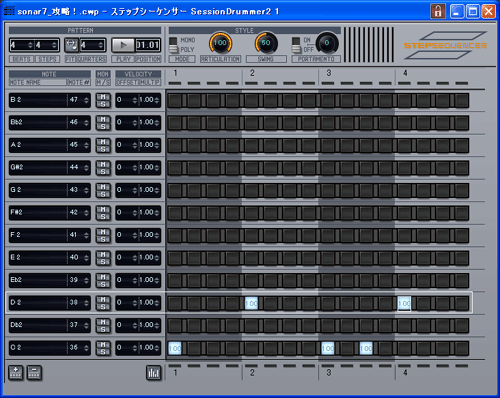Click the Fit to Quarters icon button
The image size is (500, 398).
coord(72,45)
